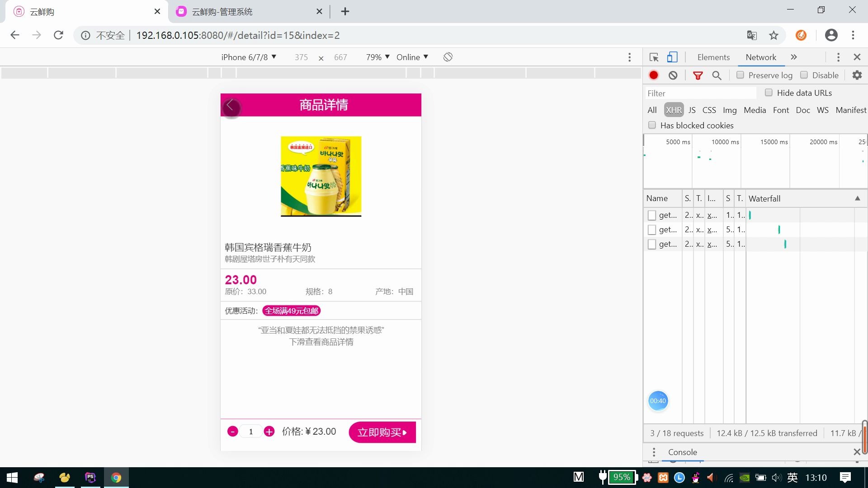
Task: Click the XHR filter tab in Network panel
Action: click(x=674, y=110)
